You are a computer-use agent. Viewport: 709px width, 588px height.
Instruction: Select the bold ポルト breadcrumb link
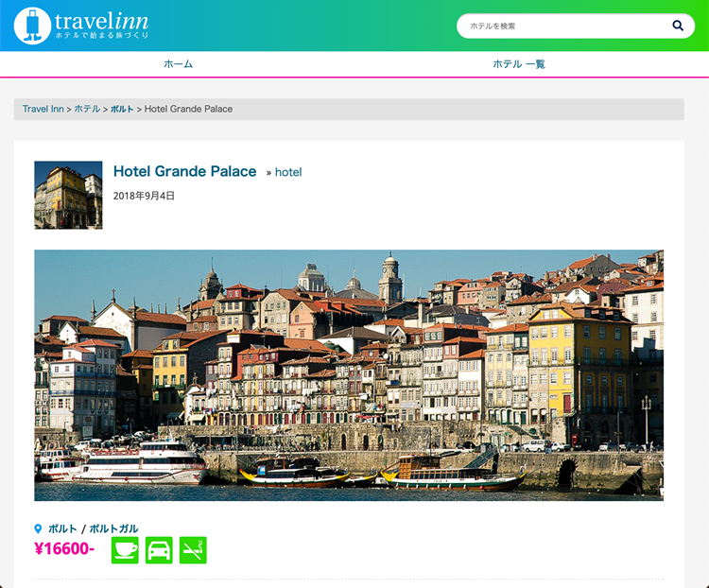[x=122, y=109]
